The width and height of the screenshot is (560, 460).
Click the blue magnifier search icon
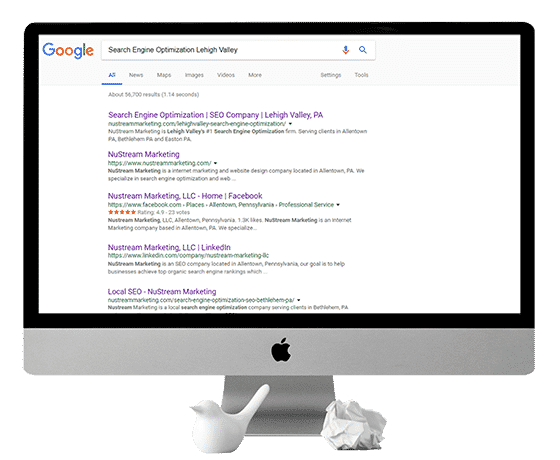pos(363,50)
